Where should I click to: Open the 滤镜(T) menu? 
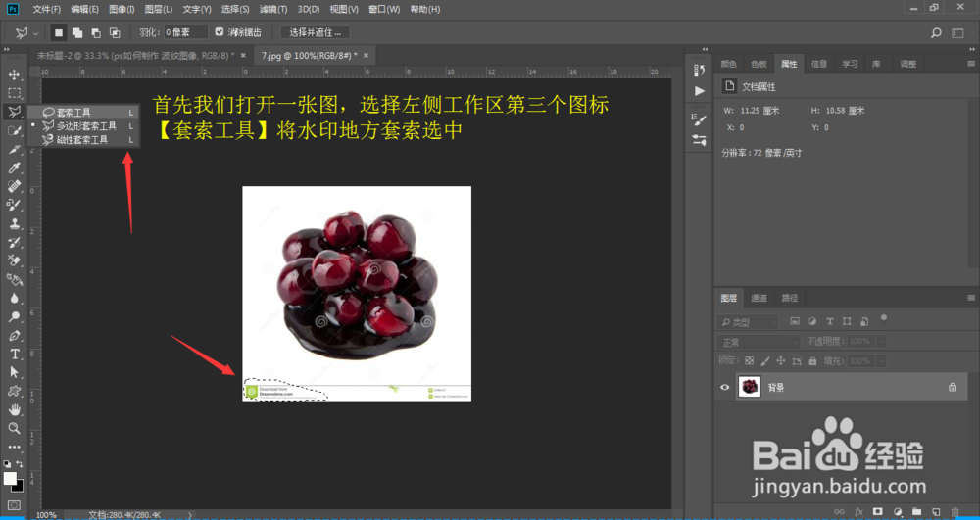click(x=273, y=10)
